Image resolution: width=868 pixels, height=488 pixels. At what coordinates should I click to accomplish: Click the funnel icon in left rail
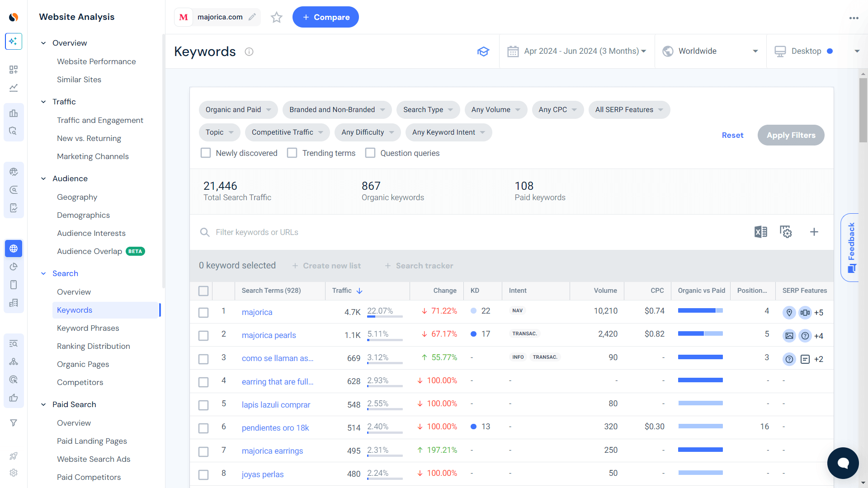(14, 423)
